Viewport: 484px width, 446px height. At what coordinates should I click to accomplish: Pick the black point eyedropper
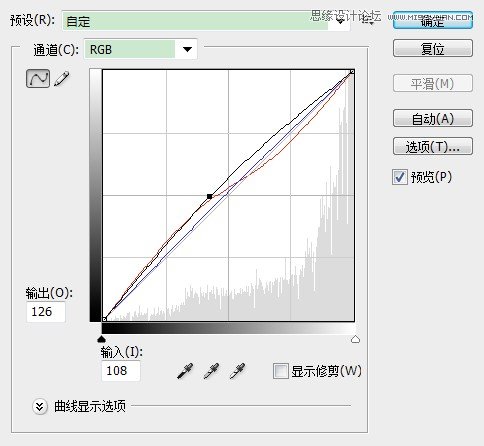pyautogui.click(x=185, y=371)
